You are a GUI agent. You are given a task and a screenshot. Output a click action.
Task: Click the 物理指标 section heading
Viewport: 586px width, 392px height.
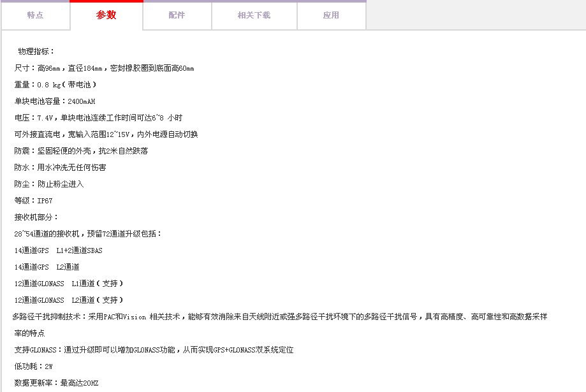click(37, 52)
